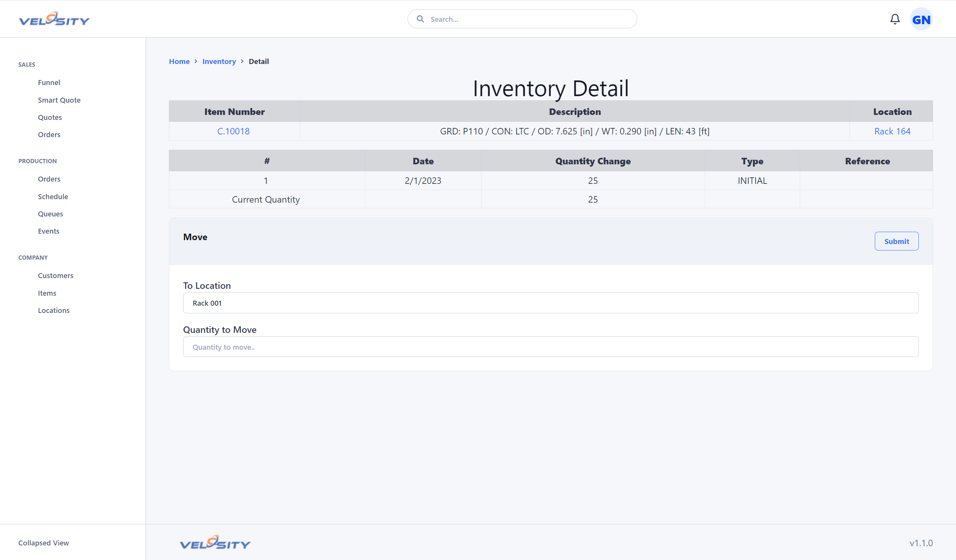Open the Locations page
Image resolution: width=956 pixels, height=560 pixels.
coord(54,310)
